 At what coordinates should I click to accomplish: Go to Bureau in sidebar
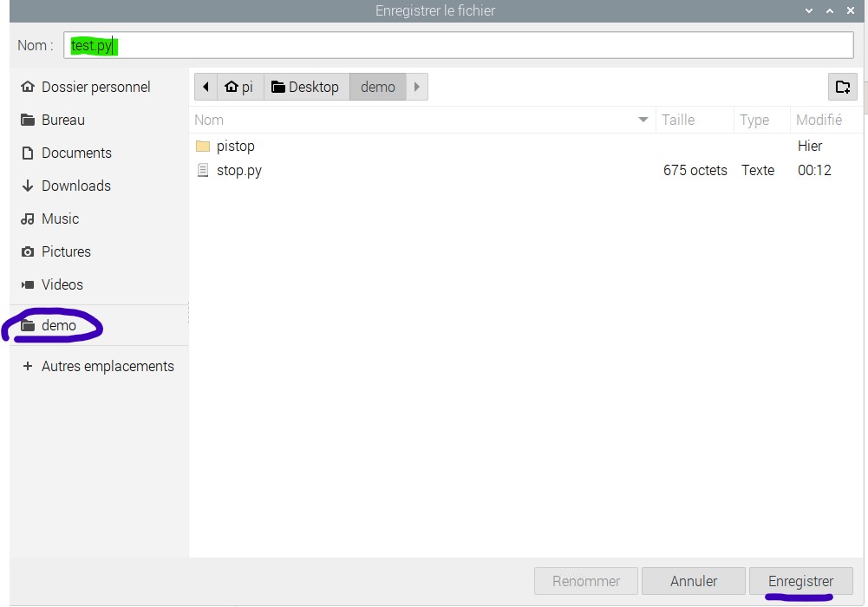[x=62, y=120]
